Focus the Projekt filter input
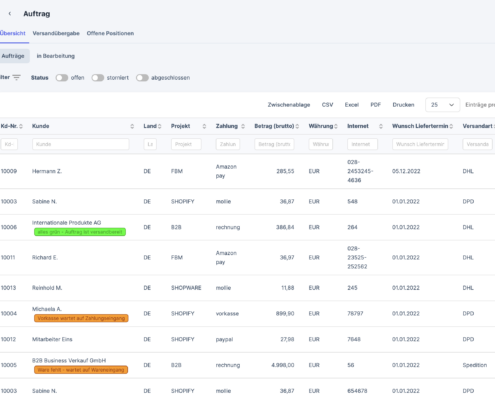 tap(186, 144)
